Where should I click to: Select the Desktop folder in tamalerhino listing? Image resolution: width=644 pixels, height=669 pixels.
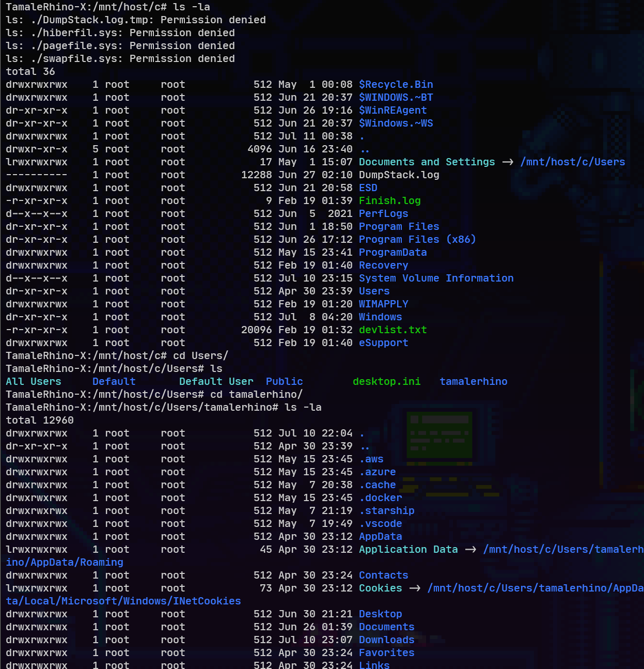[380, 614]
